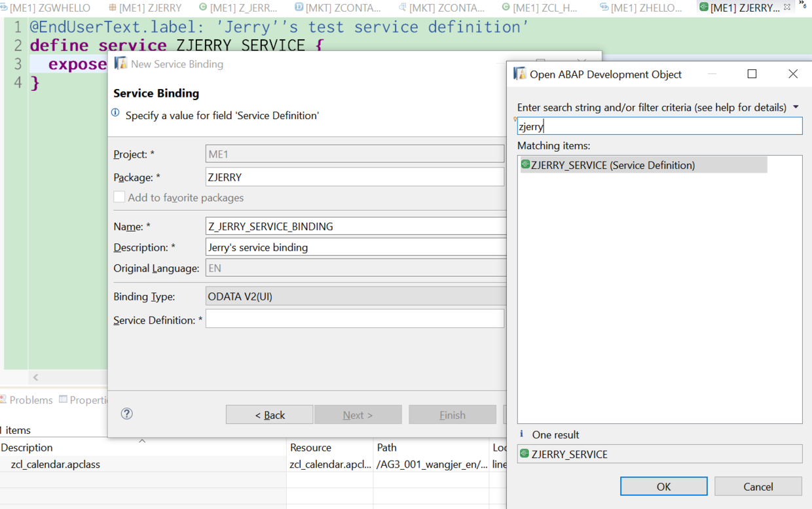Viewport: 812px width, 509px height.
Task: Click the info icon next to One result
Action: [522, 434]
